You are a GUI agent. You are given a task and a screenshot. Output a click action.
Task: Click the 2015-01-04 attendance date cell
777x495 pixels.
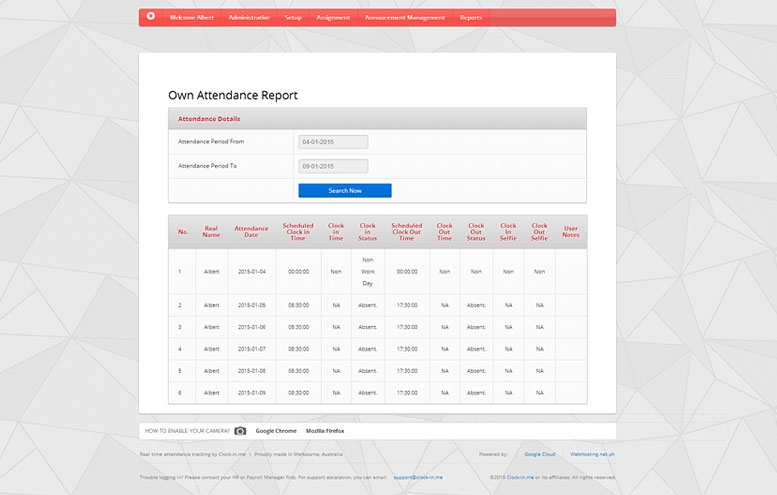pyautogui.click(x=252, y=272)
